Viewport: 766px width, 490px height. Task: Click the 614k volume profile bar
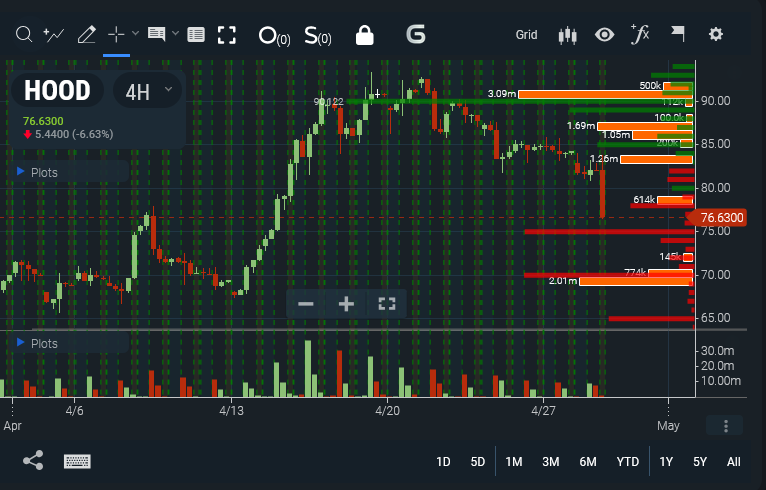point(675,200)
